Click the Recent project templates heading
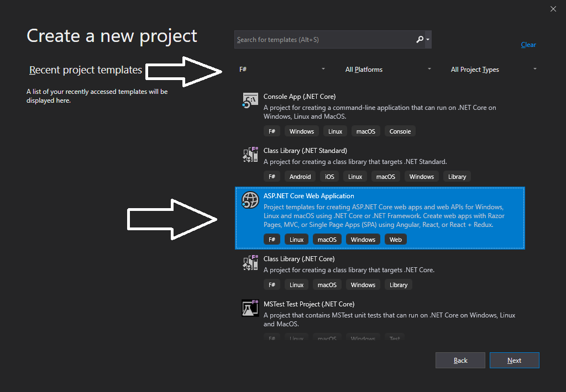 (x=86, y=70)
